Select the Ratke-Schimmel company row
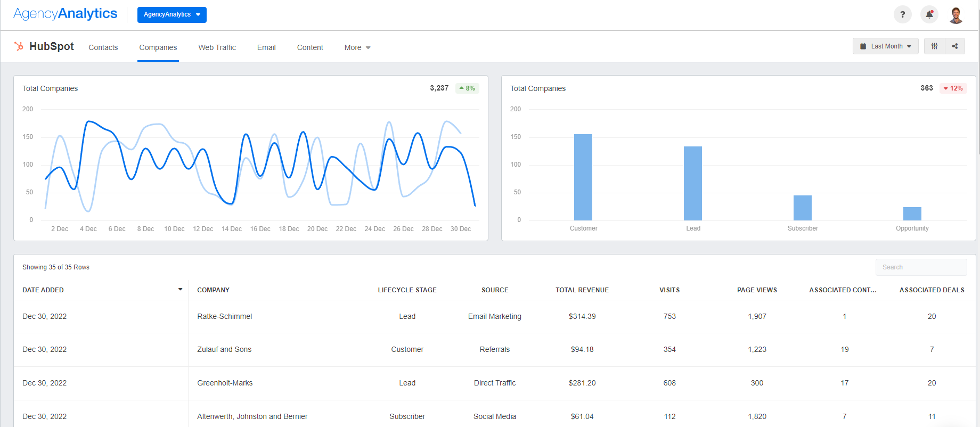 click(x=224, y=316)
